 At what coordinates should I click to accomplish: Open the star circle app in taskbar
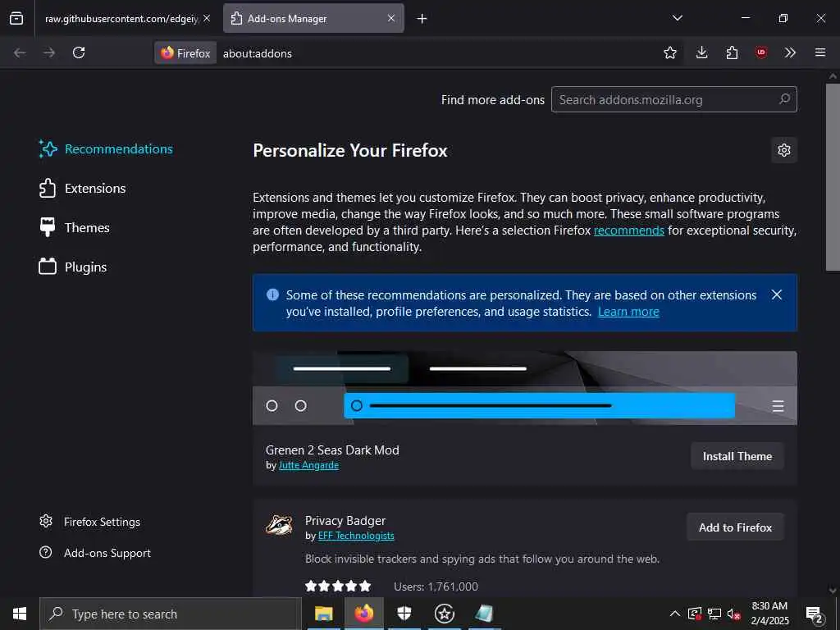[x=444, y=614]
